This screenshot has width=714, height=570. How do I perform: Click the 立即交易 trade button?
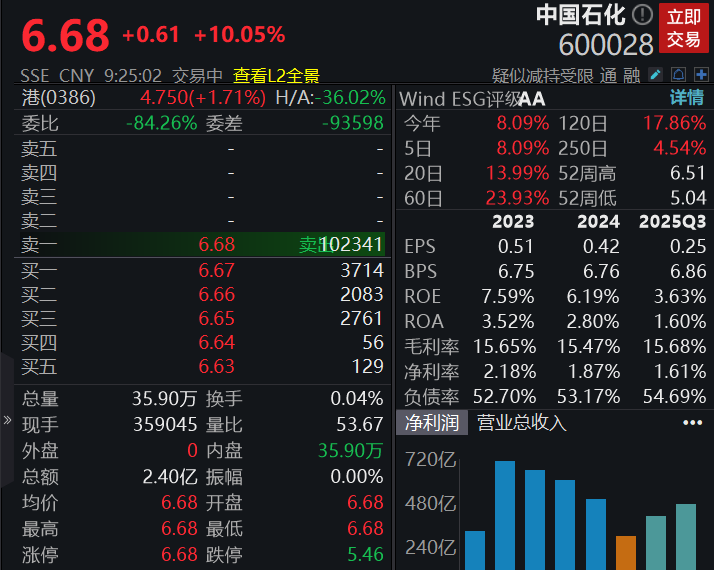[683, 28]
